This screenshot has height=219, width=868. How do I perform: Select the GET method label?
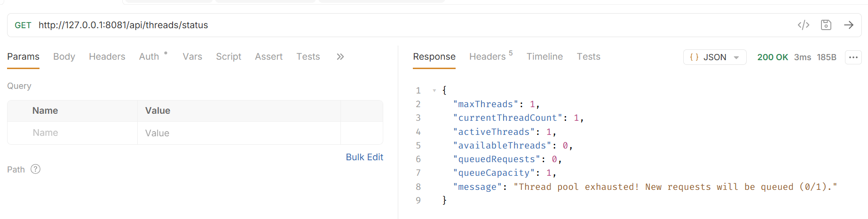23,25
